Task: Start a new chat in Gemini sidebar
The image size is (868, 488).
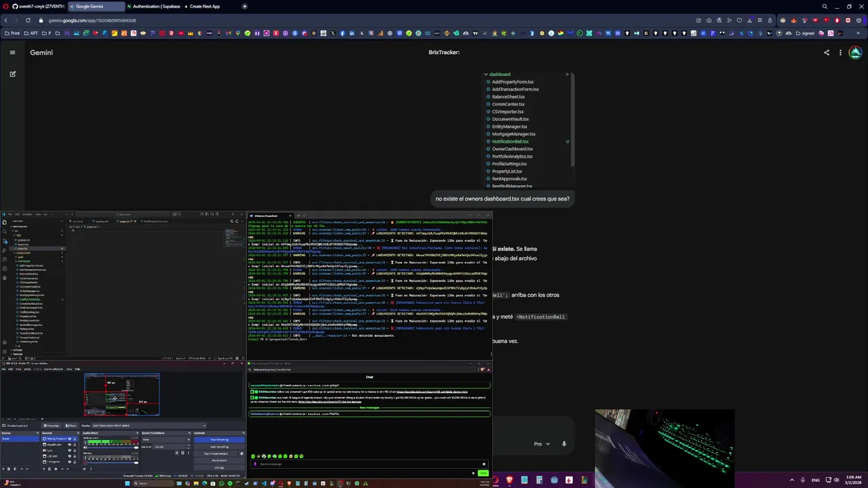Action: tap(12, 74)
